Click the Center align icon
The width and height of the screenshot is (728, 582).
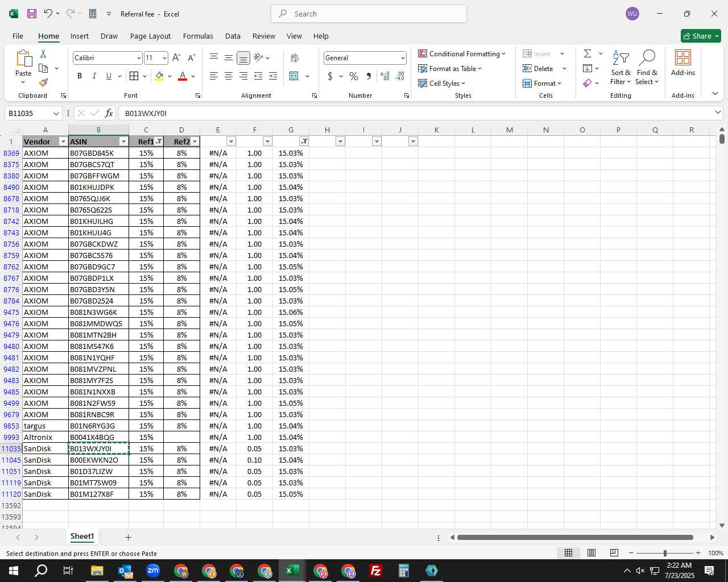pyautogui.click(x=228, y=76)
